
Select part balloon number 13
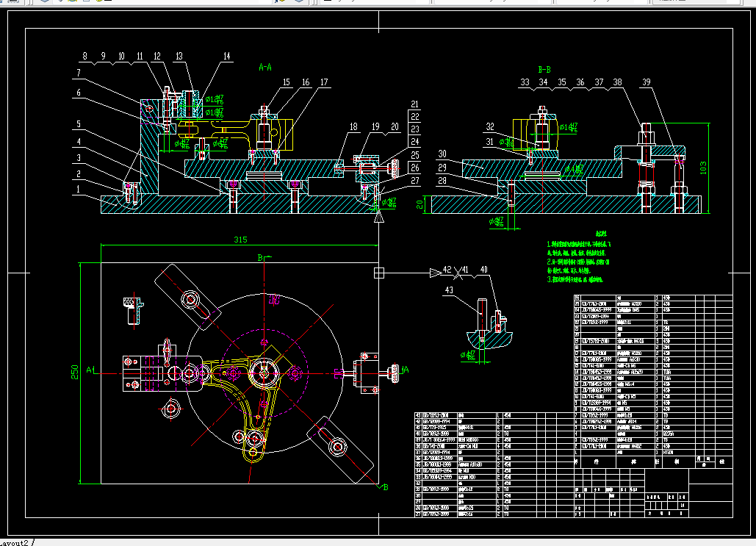[179, 56]
